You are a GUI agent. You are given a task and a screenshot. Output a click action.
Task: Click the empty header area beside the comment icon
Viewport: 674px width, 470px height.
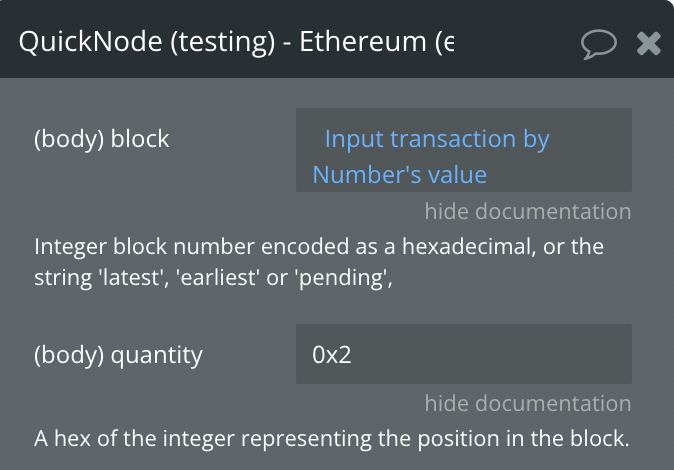pyautogui.click(x=516, y=43)
